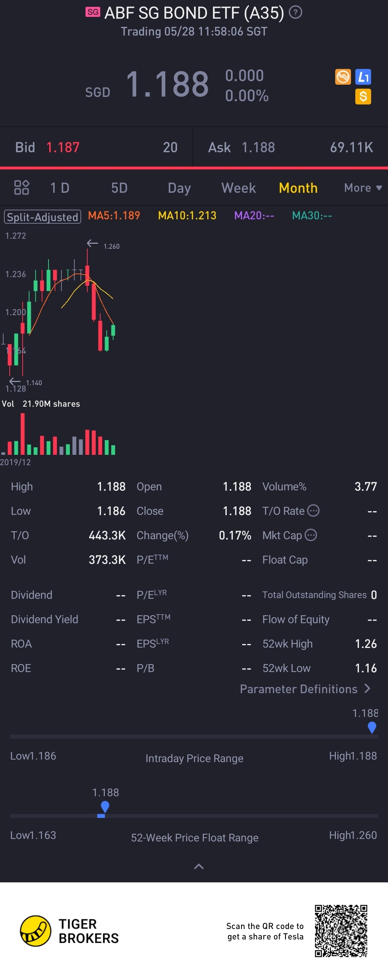
Task: Tap the T/O Rate info icon
Action: 313,510
